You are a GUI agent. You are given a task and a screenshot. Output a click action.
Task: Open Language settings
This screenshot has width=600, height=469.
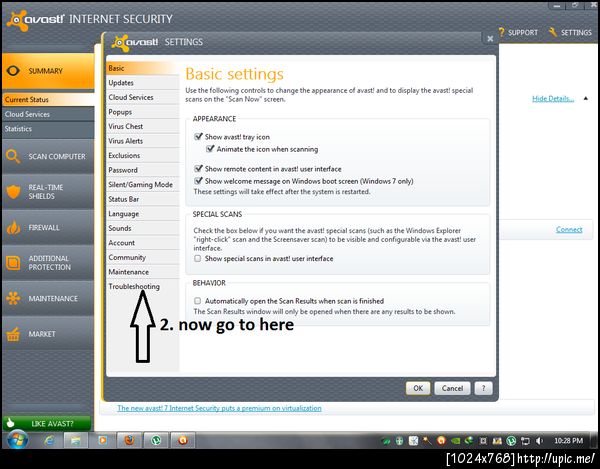[142, 213]
